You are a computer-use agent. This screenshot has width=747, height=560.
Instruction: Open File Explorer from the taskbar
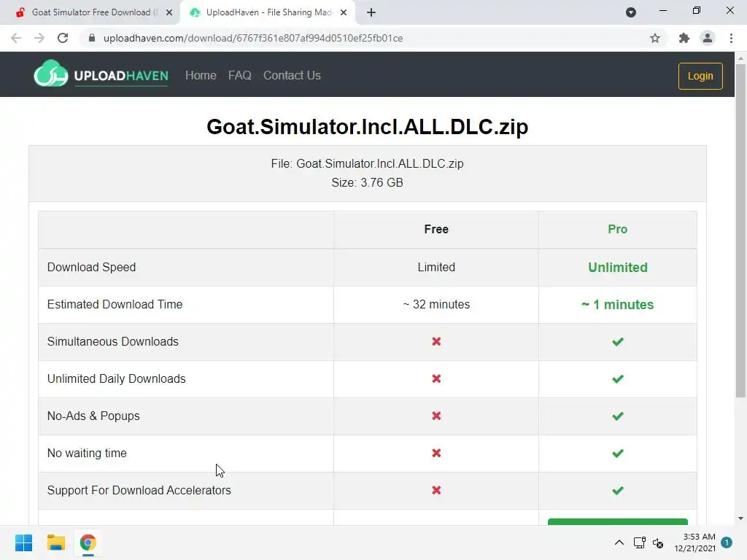click(x=55, y=542)
